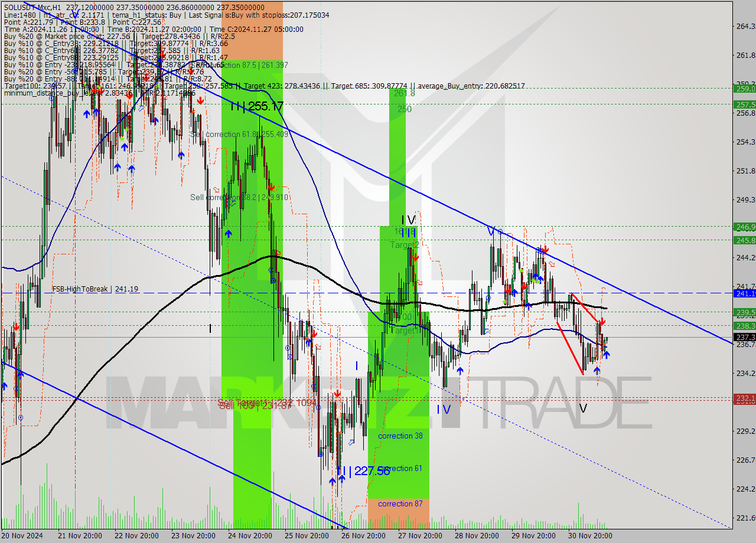Click the '22 Nov 20:00' time label

[136, 536]
